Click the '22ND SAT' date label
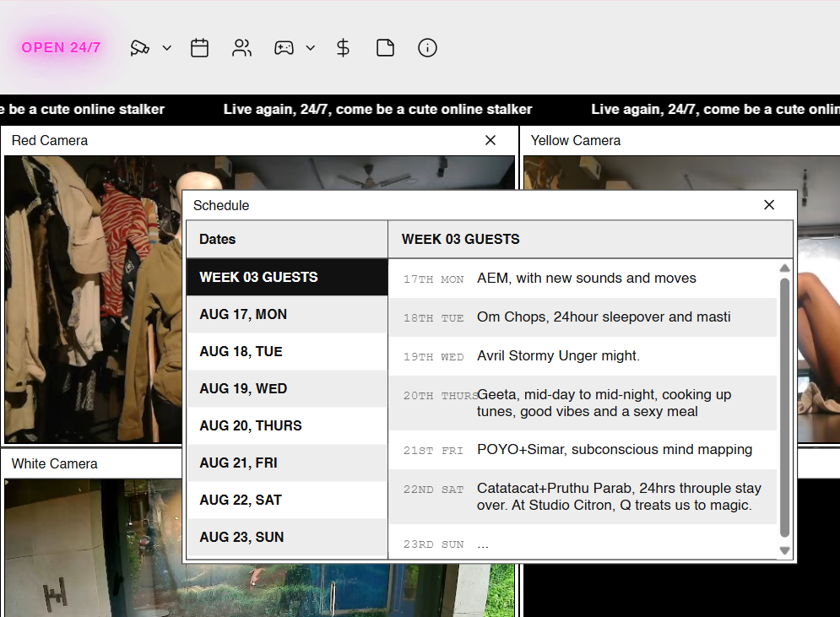The image size is (840, 617). pyautogui.click(x=433, y=490)
